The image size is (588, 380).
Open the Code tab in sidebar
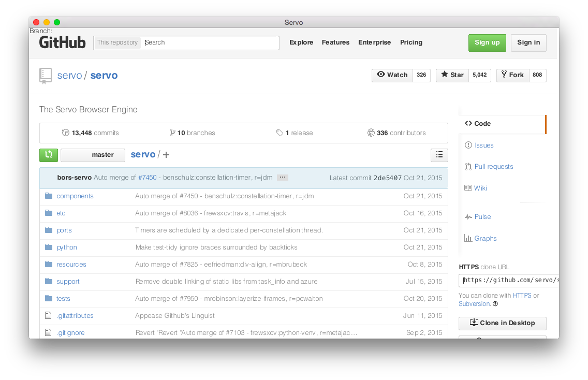click(503, 124)
